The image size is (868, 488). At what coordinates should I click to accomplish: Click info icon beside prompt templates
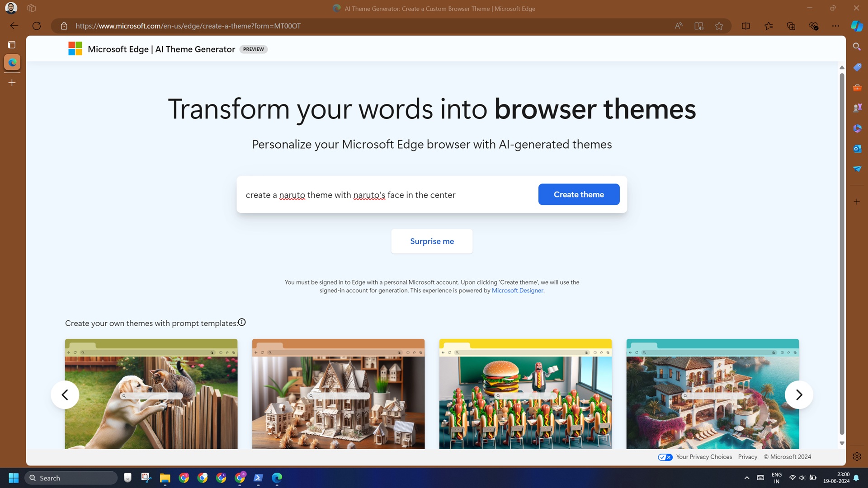tap(242, 322)
